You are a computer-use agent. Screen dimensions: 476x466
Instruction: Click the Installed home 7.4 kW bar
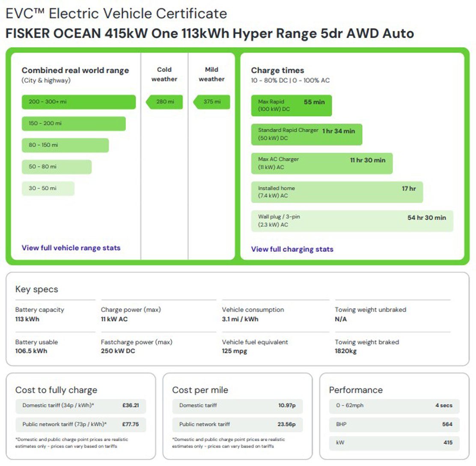point(337,192)
